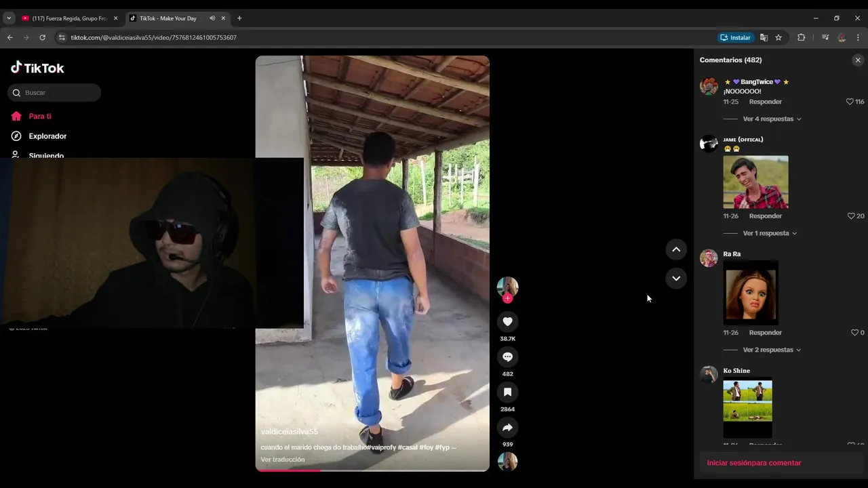Go to previous video with up arrow
Viewport: 868px width, 488px height.
point(676,249)
